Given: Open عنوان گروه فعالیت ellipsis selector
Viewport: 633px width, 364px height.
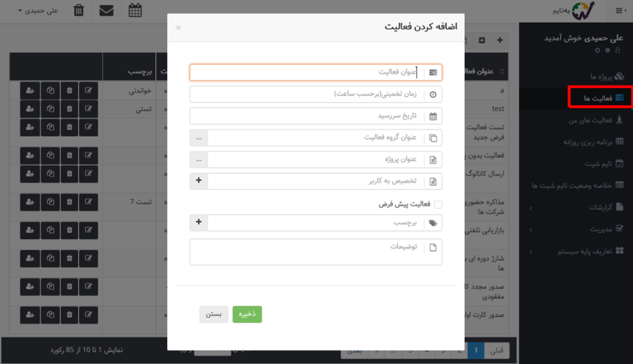Looking at the screenshot, I should pos(199,137).
